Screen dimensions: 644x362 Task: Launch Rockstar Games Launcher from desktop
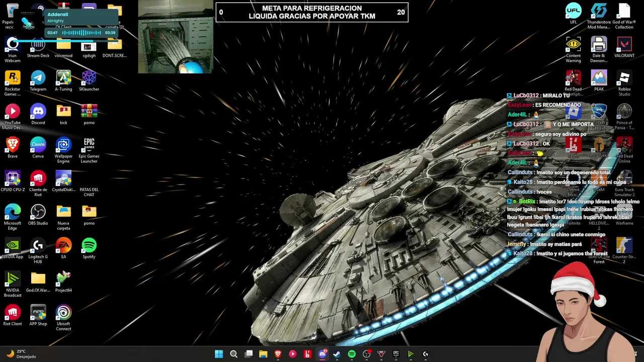pos(13,83)
